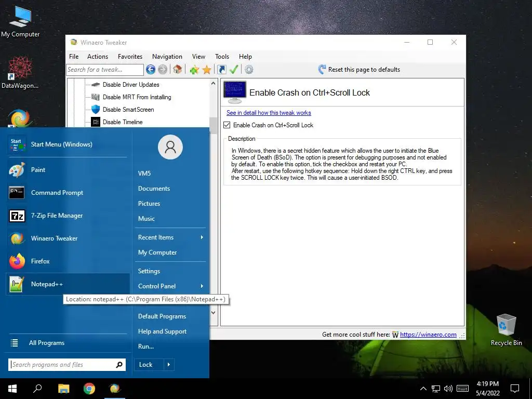This screenshot has height=399, width=532.
Task: Click the start menu search magnifier icon
Action: click(x=119, y=365)
